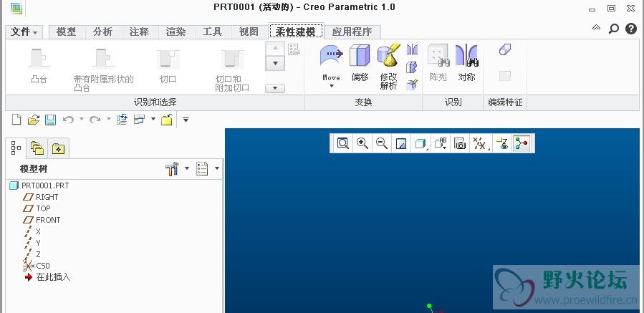
Task: Toggle the spin center display
Action: (x=522, y=143)
